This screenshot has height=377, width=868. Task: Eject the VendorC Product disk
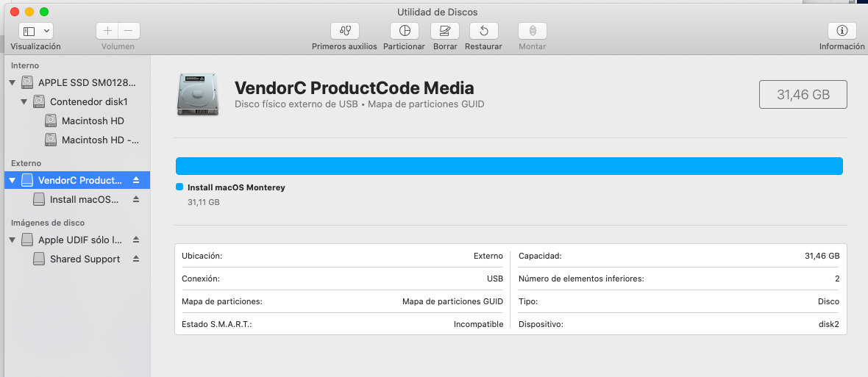[135, 180]
